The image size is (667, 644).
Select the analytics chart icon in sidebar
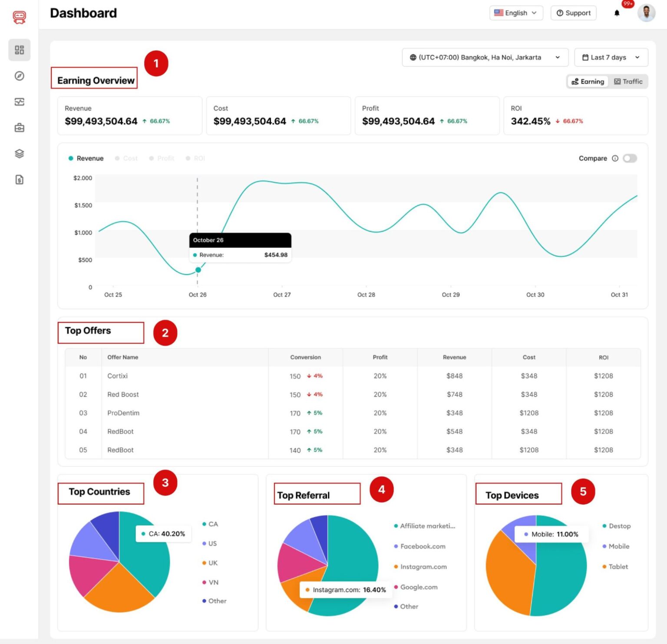pos(19,102)
